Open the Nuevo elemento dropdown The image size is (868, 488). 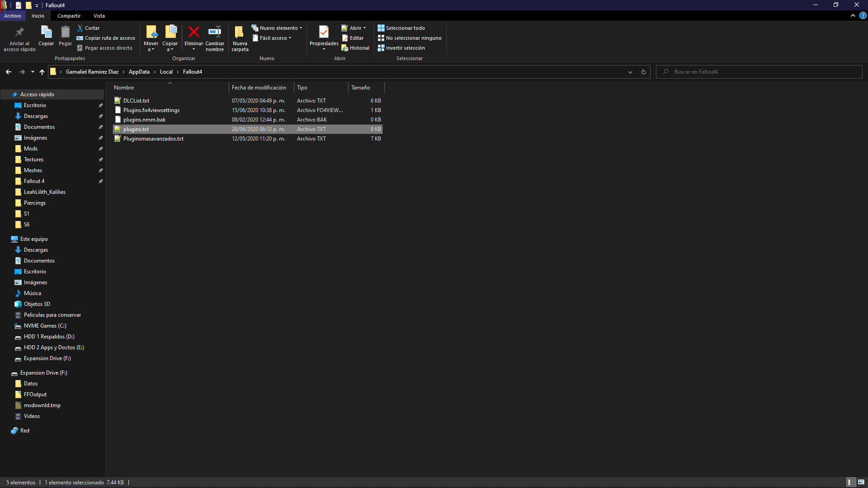tap(277, 28)
